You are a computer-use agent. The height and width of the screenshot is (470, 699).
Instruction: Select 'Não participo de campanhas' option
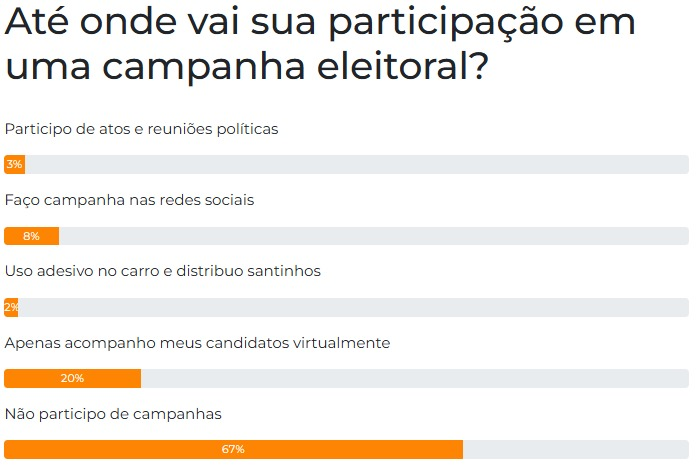coord(113,414)
